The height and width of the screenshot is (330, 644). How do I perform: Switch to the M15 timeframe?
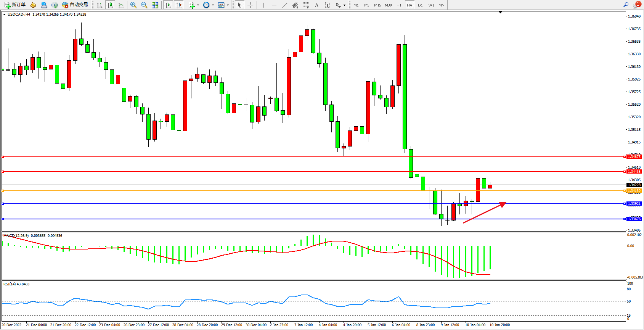(377, 5)
